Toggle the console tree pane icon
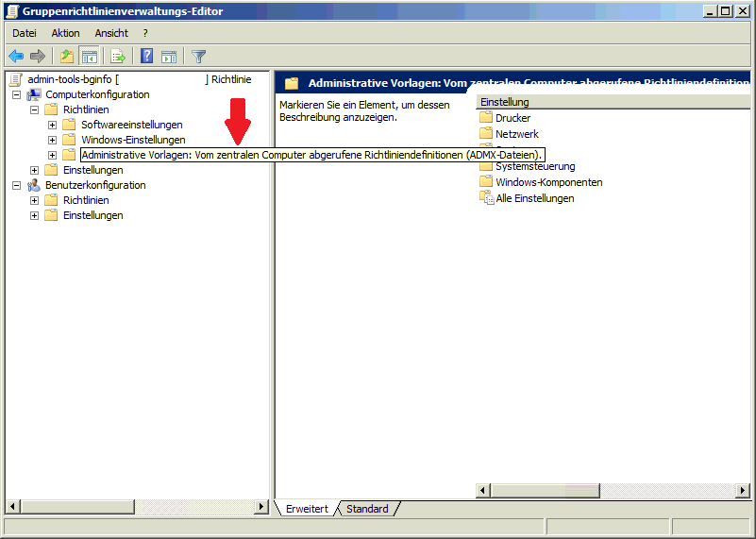This screenshot has width=756, height=539. click(x=90, y=57)
